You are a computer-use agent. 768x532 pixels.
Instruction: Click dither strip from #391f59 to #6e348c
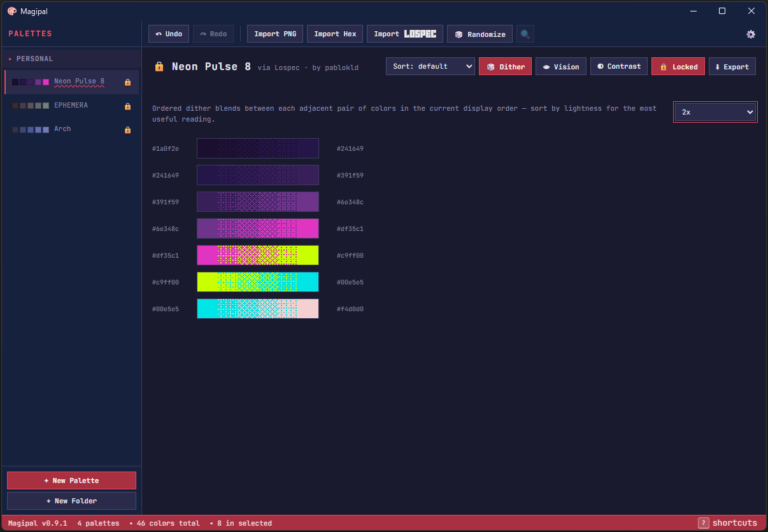[x=258, y=202]
